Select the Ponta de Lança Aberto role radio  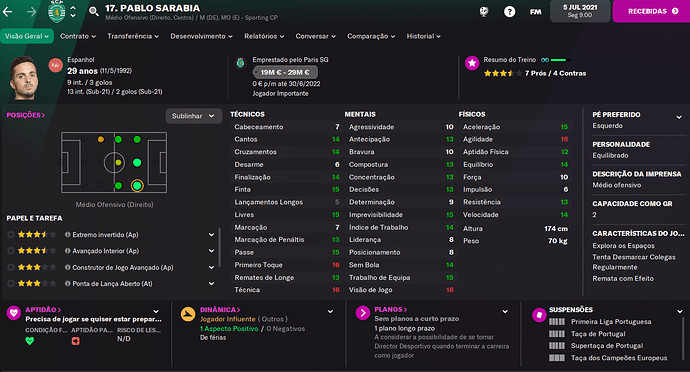click(x=11, y=284)
